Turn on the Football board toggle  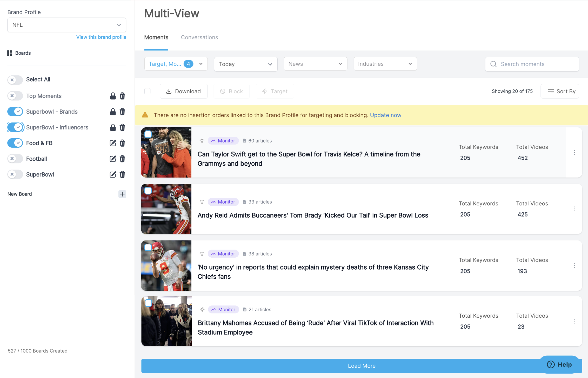(15, 159)
